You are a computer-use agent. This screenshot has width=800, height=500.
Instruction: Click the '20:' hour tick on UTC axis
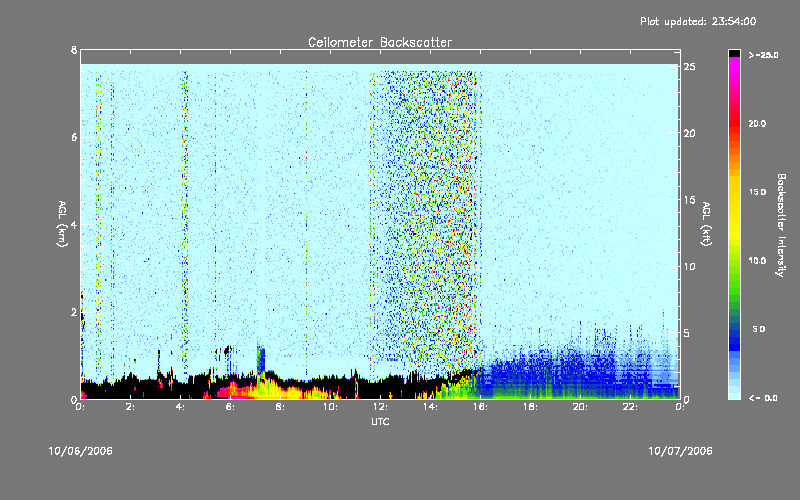click(x=580, y=407)
